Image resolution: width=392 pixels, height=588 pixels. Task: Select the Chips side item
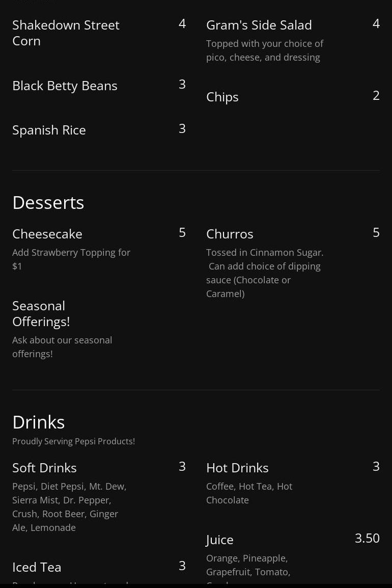222,97
